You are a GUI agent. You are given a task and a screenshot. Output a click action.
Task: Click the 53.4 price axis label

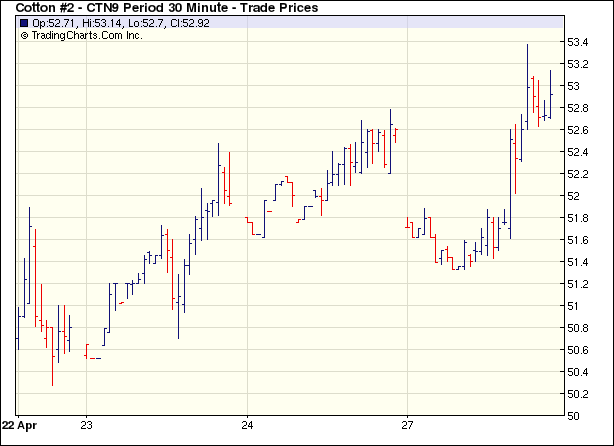tap(578, 42)
